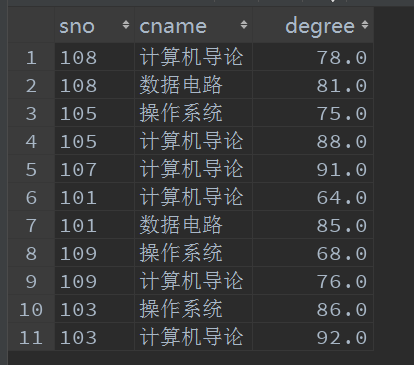Select sno 105 in row 3
Screen dimensions: 414x365
pyautogui.click(x=94, y=113)
